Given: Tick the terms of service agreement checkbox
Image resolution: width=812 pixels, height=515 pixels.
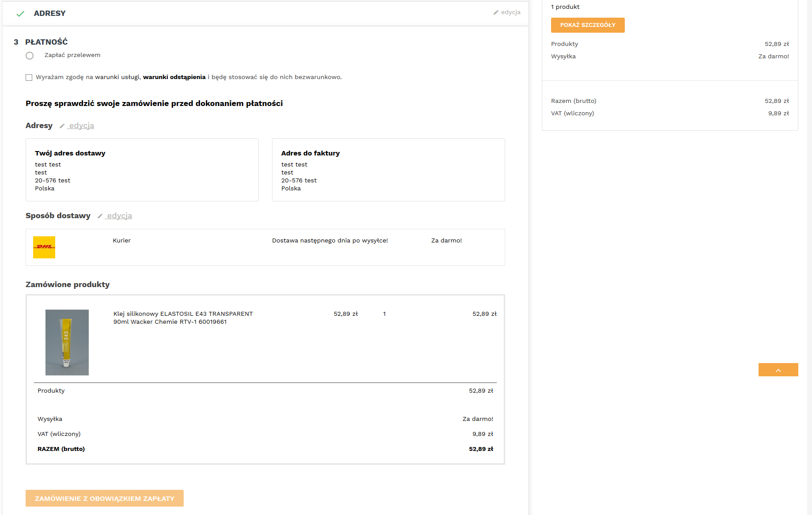Looking at the screenshot, I should (x=29, y=77).
